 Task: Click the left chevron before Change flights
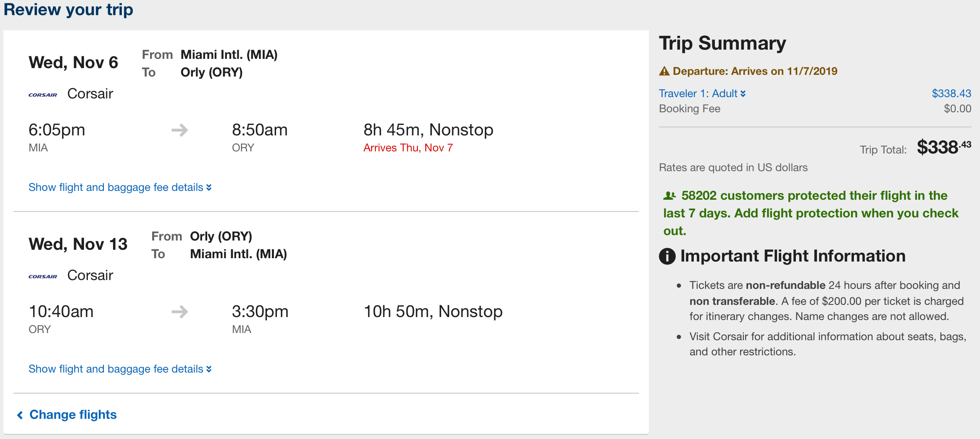click(20, 415)
